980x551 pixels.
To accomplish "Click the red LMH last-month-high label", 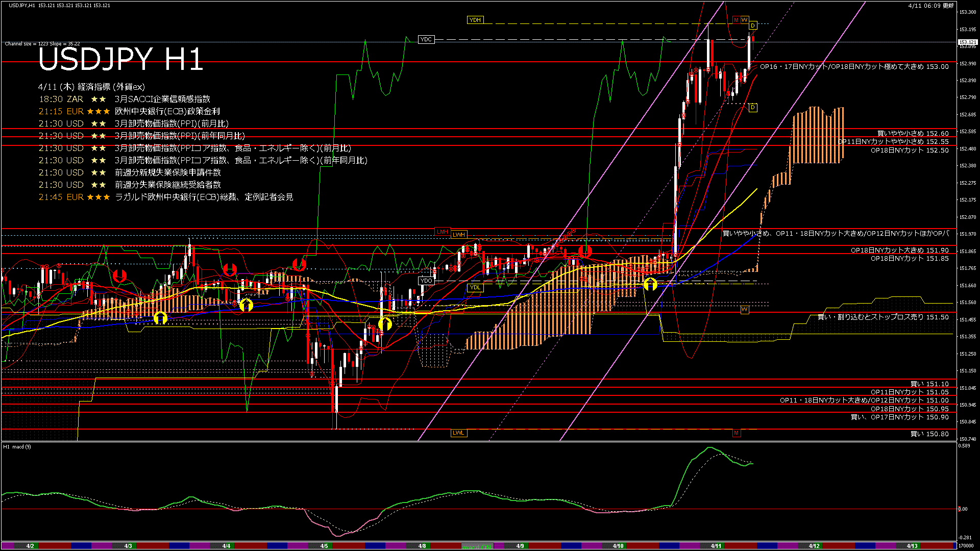I will click(x=442, y=232).
